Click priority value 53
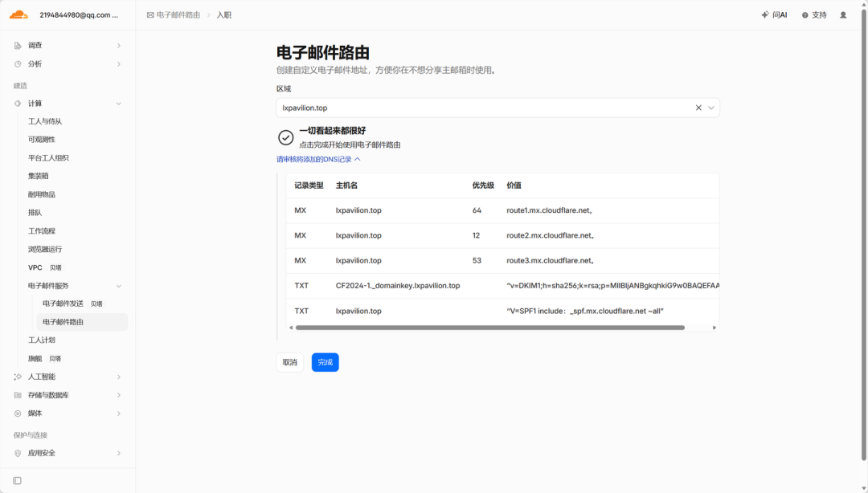Viewport: 868px width, 493px height. point(477,261)
